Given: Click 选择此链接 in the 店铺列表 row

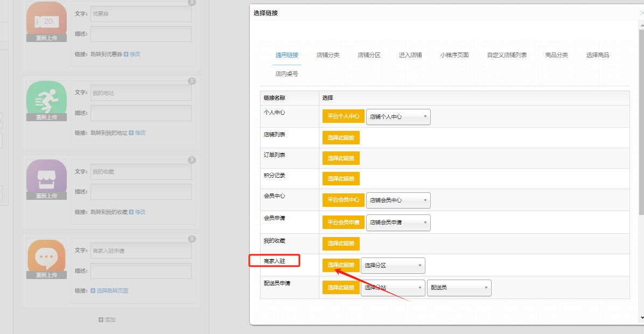Looking at the screenshot, I should click(341, 137).
